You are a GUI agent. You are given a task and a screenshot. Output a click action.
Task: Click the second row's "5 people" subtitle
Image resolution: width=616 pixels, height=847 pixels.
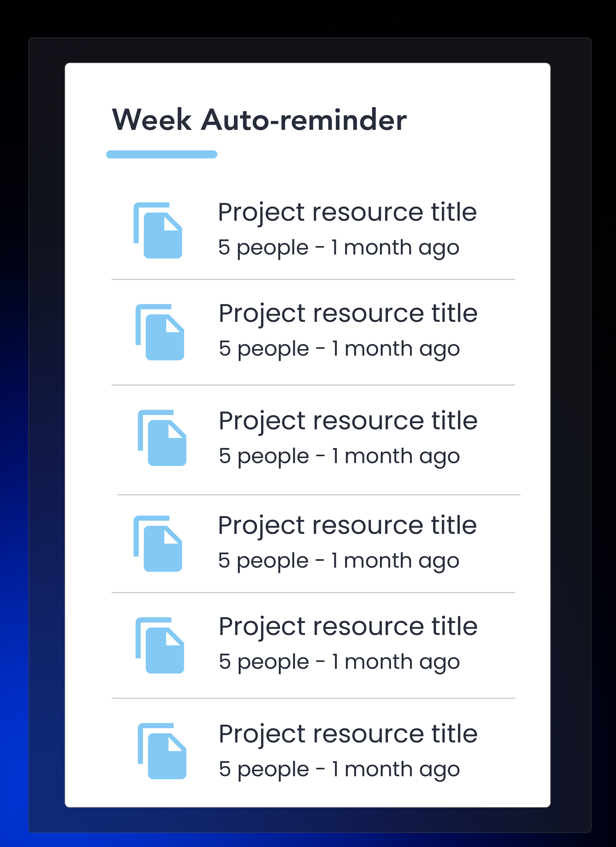coord(264,349)
